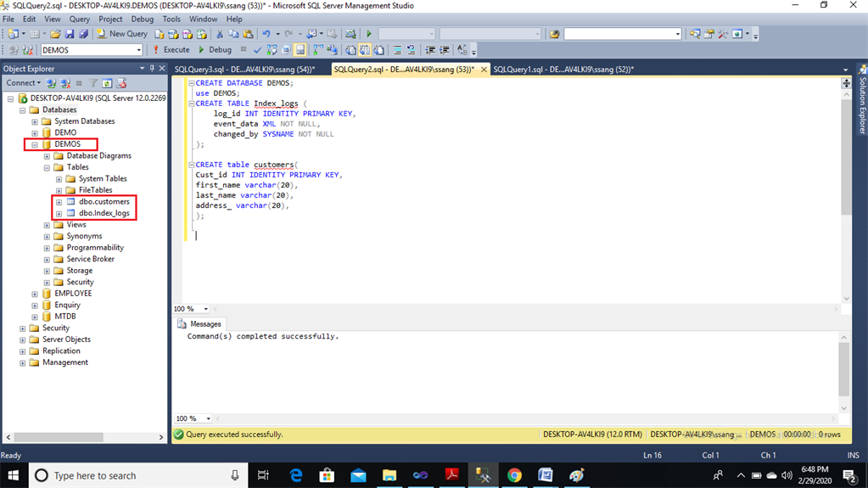Screen dimensions: 868x488
Task: Collapse the DEMOS database node
Action: (35, 144)
